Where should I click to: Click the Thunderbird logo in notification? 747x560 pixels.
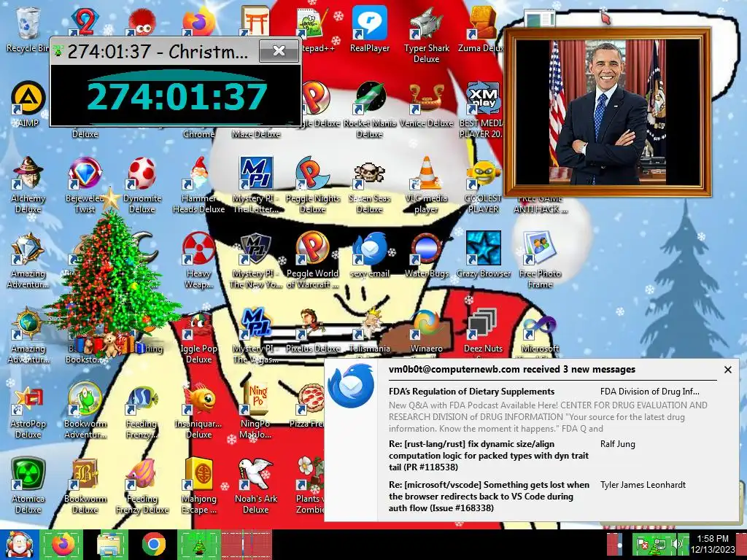[351, 386]
